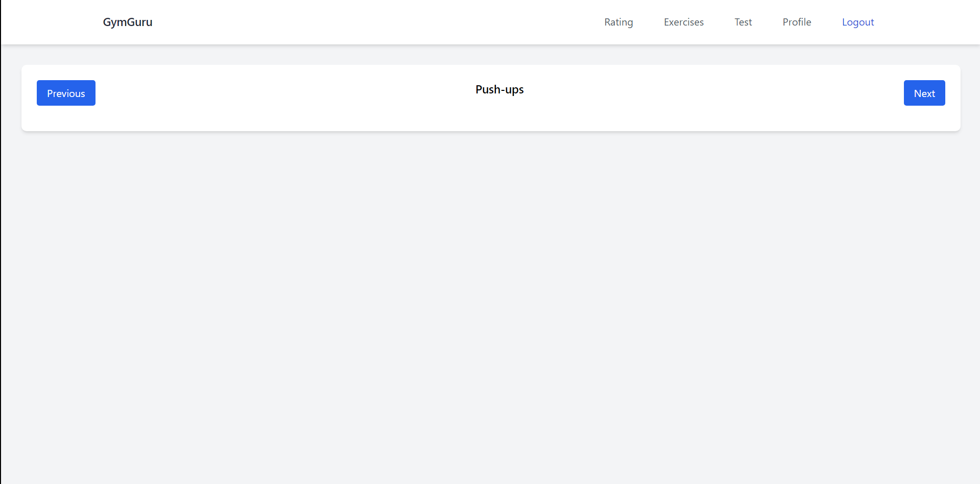Open the Profile page

tap(797, 22)
